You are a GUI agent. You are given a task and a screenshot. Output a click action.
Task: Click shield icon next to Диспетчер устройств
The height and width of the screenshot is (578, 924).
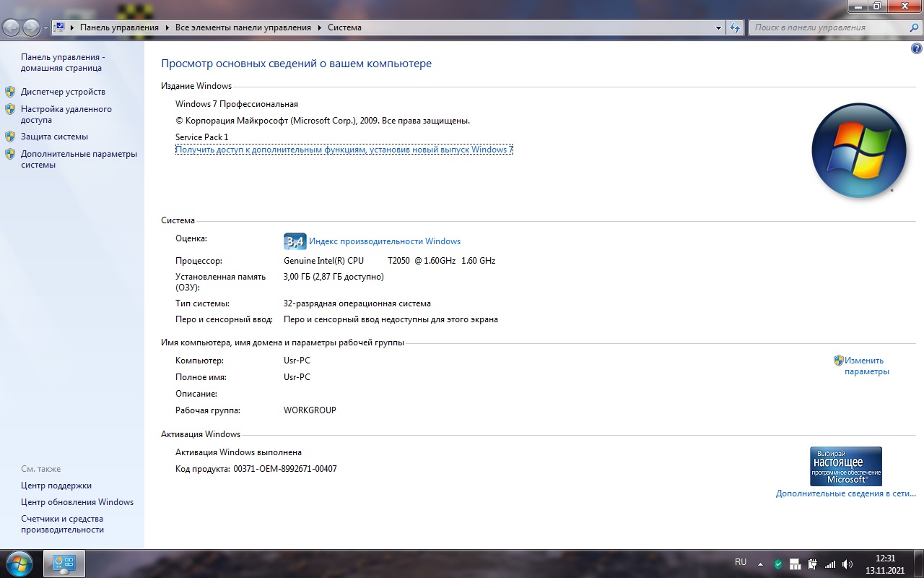point(10,92)
